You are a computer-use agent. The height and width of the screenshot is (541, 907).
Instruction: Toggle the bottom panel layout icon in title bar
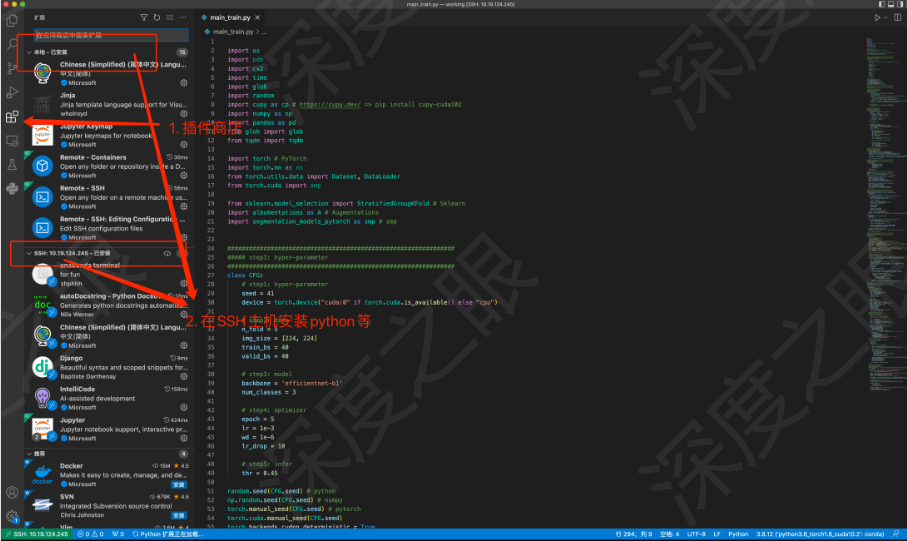891,4
